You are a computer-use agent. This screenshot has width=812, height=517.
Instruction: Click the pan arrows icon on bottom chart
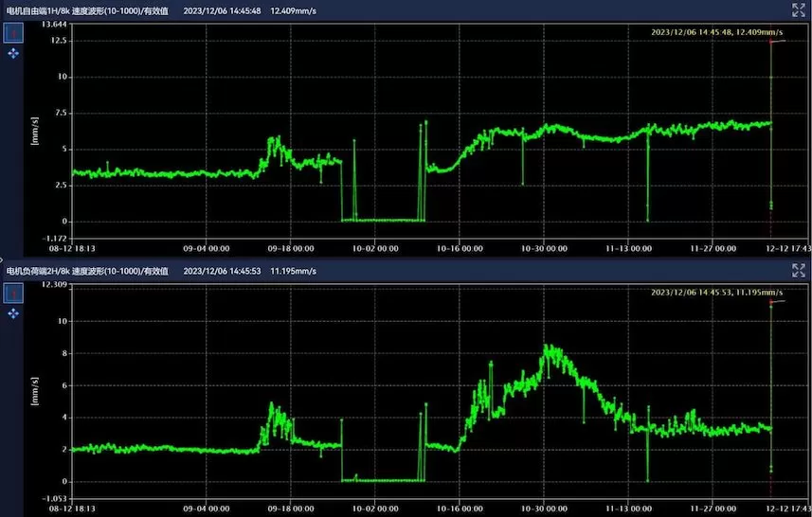[13, 313]
